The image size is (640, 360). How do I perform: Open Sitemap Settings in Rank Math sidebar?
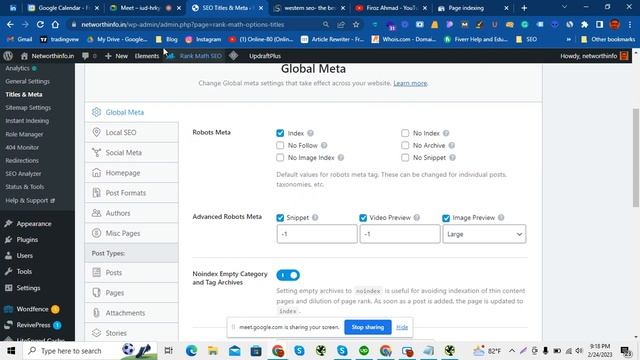click(28, 108)
